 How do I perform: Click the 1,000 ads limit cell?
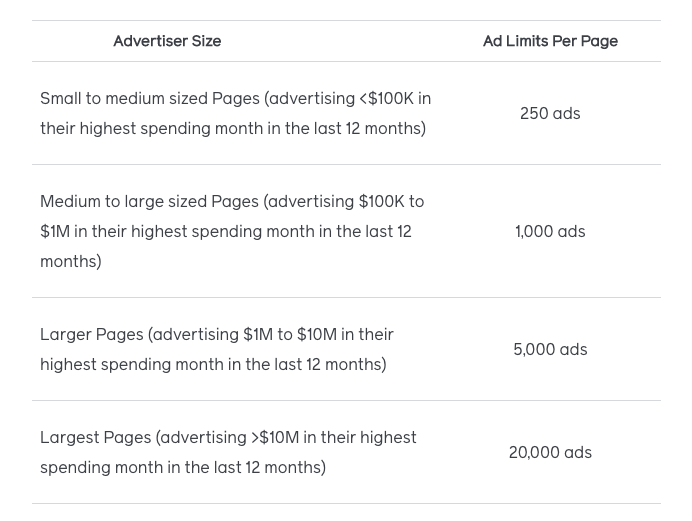click(550, 231)
